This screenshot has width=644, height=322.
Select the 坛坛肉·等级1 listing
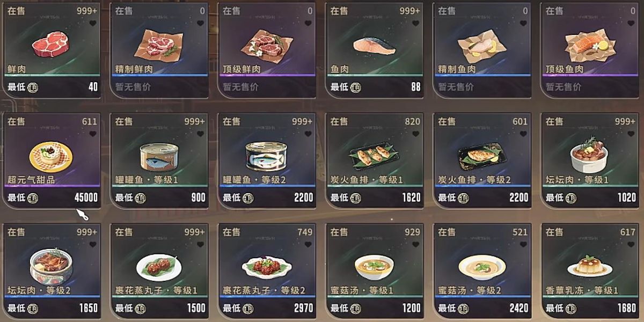pos(590,160)
